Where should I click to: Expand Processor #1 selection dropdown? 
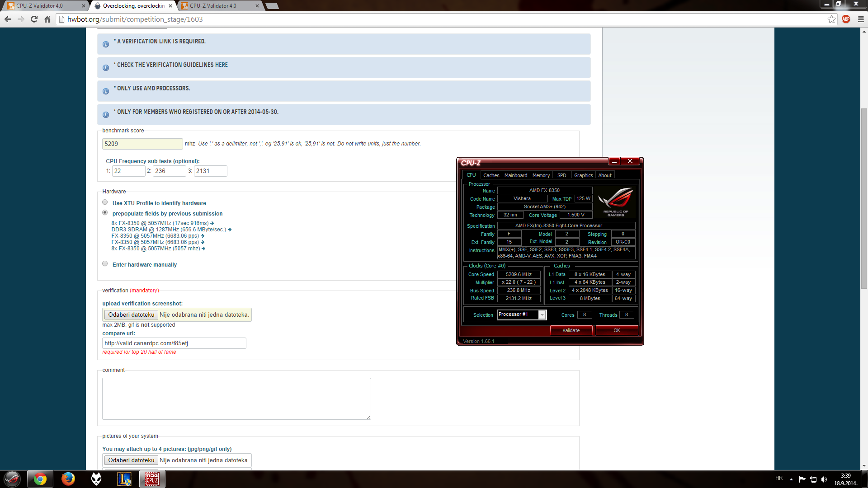pos(542,315)
